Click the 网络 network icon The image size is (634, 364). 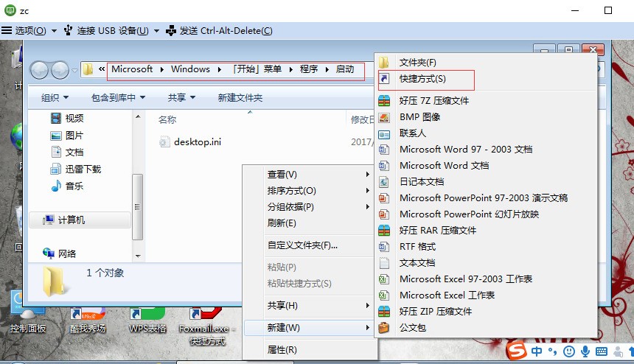(48, 253)
